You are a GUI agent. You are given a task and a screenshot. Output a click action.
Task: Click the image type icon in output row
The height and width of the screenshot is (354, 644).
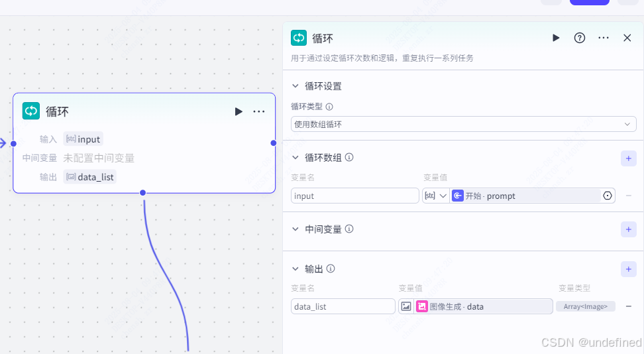click(405, 306)
